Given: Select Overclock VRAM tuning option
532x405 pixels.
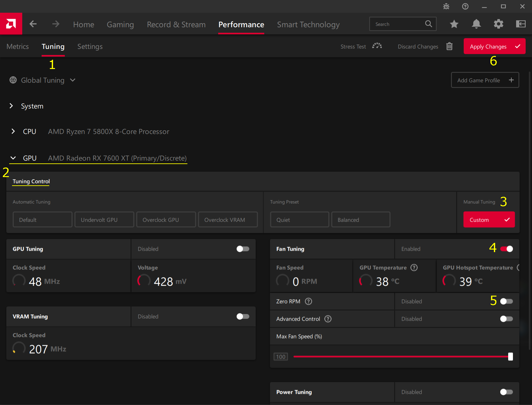Looking at the screenshot, I should click(x=228, y=220).
